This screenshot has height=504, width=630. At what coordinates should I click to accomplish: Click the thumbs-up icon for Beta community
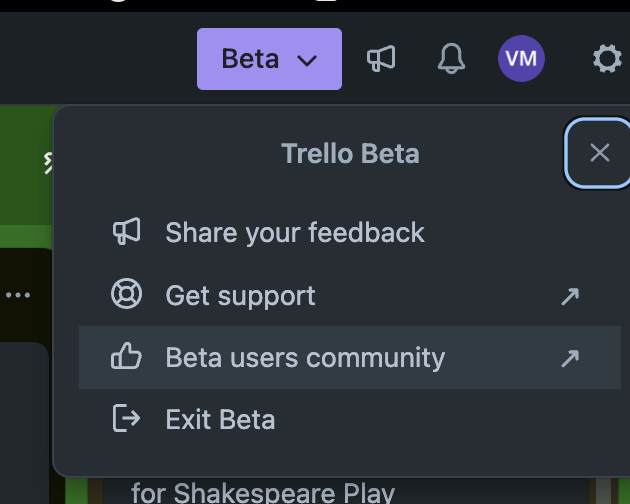tap(126, 356)
